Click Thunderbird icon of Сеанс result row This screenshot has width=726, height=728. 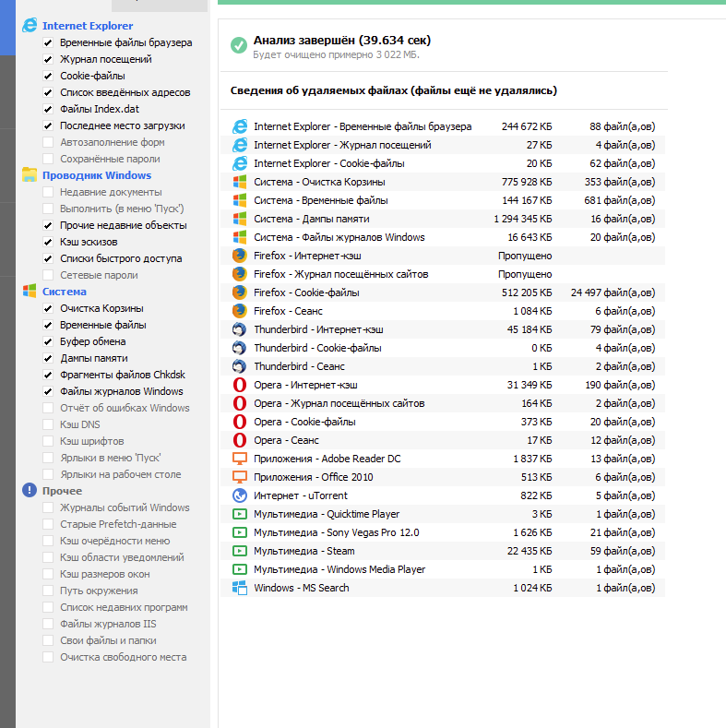pos(240,366)
